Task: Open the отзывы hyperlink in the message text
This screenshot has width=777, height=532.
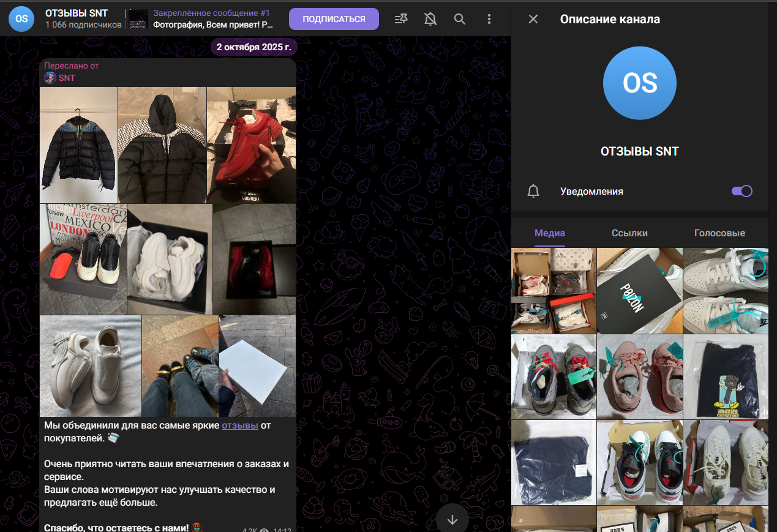Action: tap(240, 425)
